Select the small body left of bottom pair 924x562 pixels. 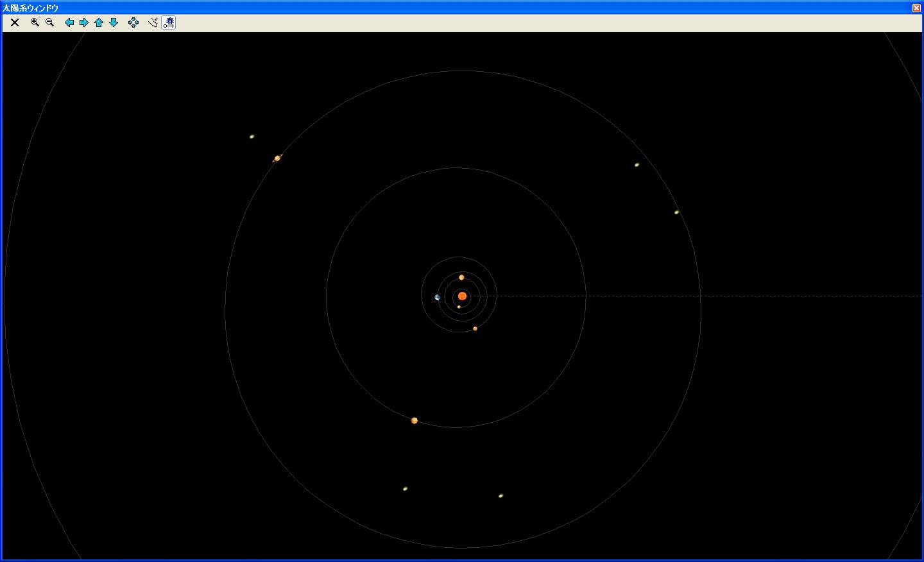tap(405, 488)
